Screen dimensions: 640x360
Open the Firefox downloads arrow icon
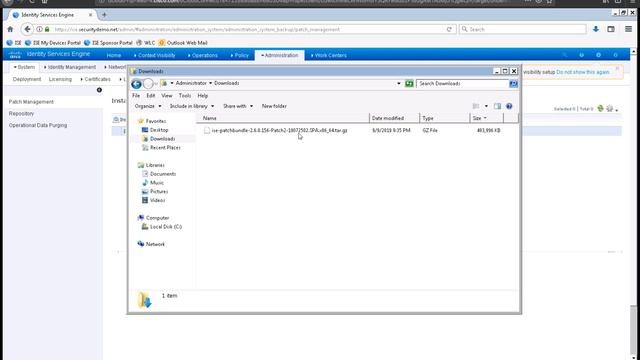click(596, 29)
